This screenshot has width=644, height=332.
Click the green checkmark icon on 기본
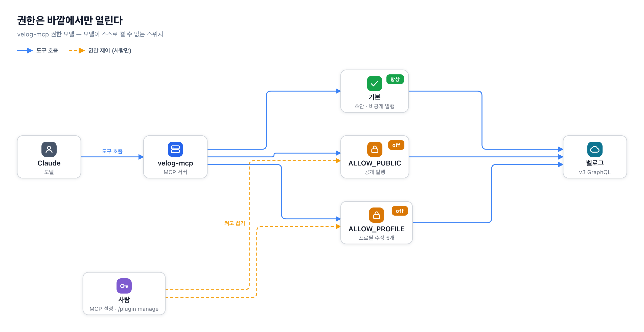point(375,84)
